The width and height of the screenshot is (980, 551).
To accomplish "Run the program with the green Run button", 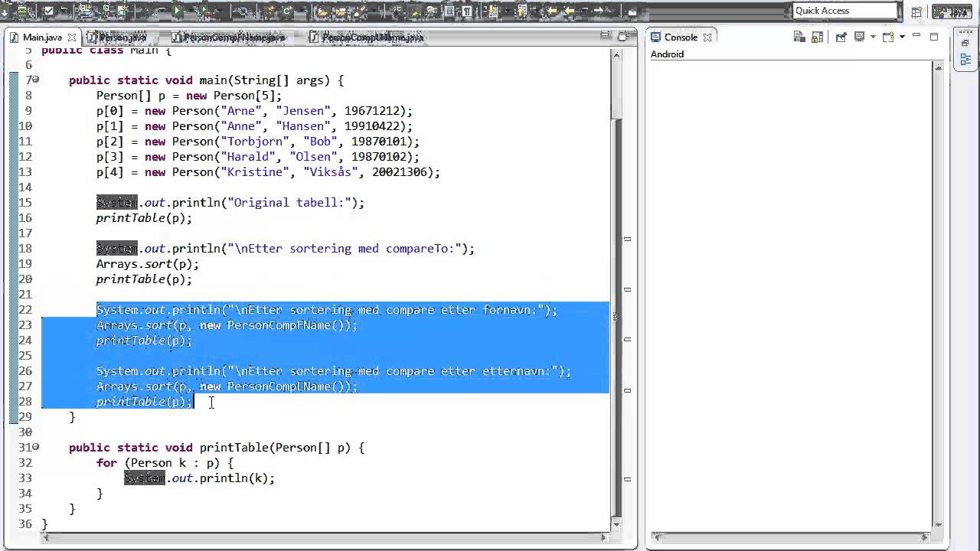I will [x=176, y=11].
